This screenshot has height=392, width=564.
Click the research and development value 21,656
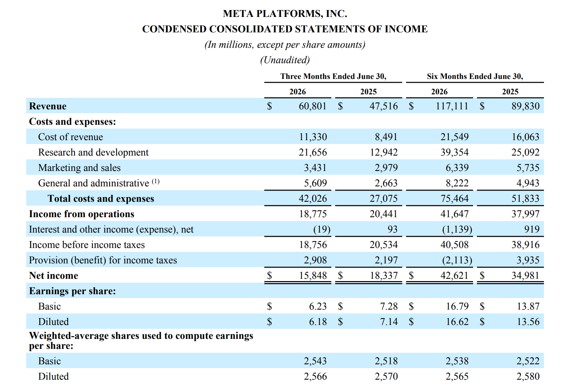(x=313, y=152)
